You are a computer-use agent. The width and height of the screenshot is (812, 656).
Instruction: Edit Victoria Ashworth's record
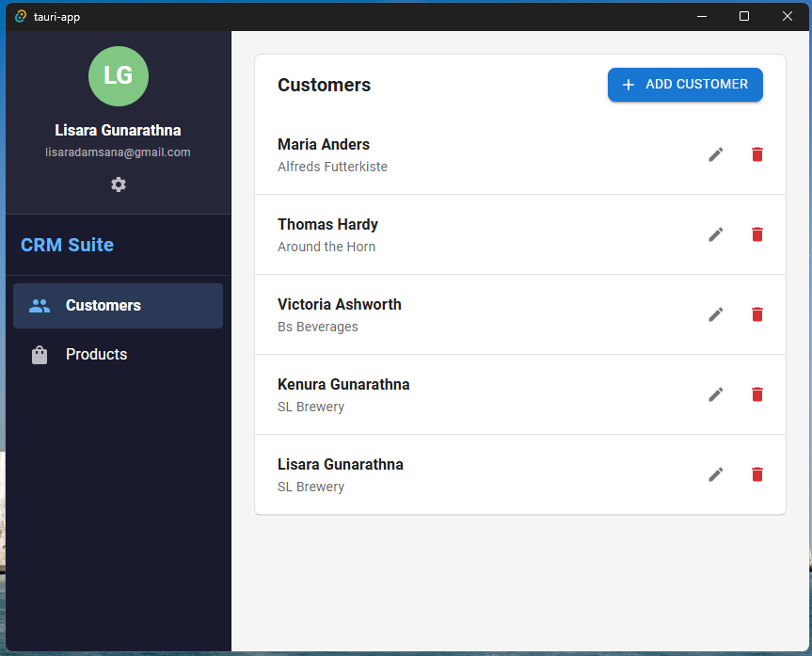[716, 314]
